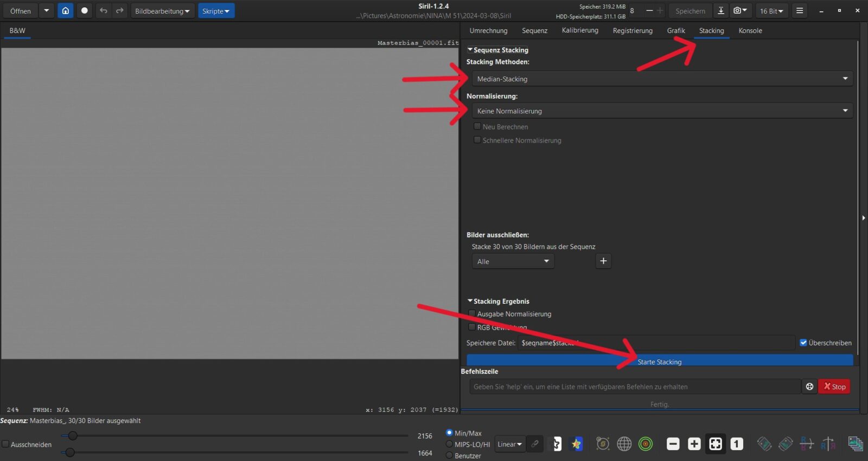Screen dimensions: 868x461
Task: Enable Neu Berechnen checkbox
Action: [x=477, y=126]
